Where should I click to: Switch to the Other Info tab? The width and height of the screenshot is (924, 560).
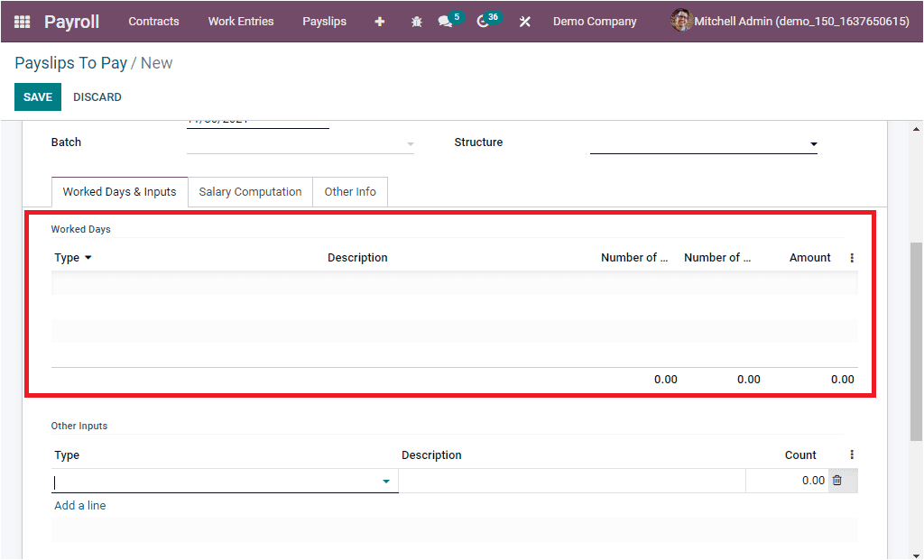click(350, 191)
